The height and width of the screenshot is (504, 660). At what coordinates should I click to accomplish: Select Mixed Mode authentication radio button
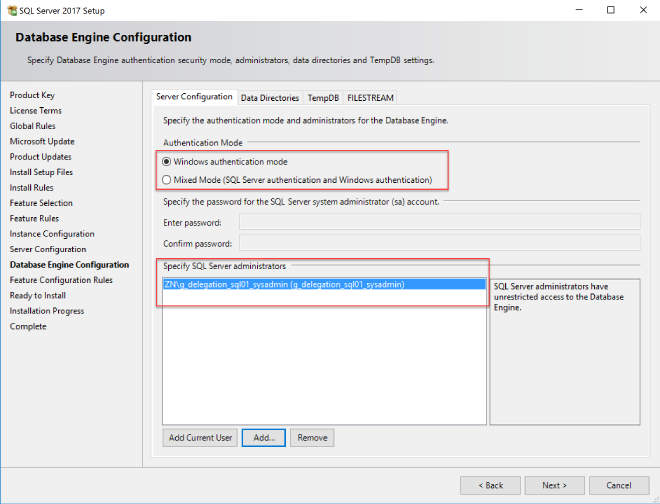167,180
